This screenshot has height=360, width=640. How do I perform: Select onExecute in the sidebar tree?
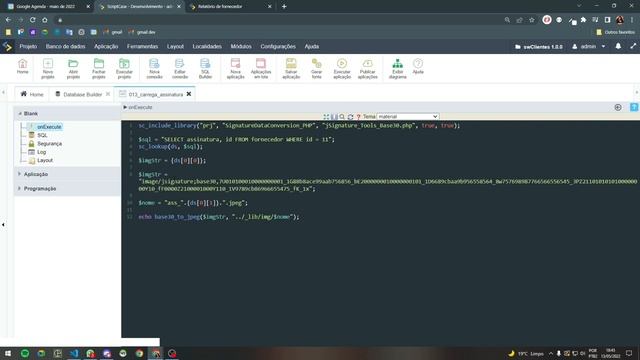(x=49, y=127)
